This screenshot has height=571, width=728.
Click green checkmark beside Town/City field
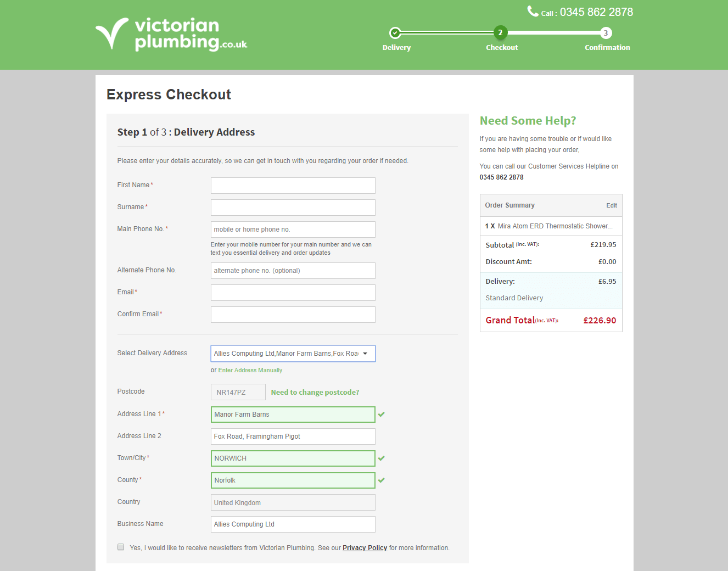(381, 458)
